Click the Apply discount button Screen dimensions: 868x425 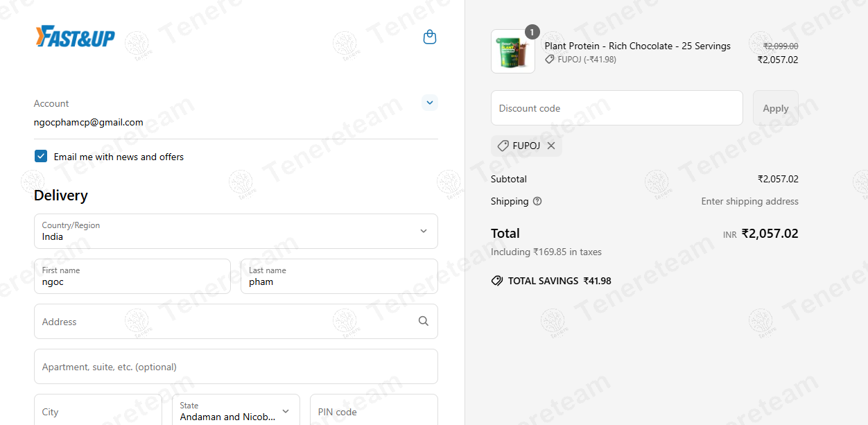pyautogui.click(x=776, y=108)
